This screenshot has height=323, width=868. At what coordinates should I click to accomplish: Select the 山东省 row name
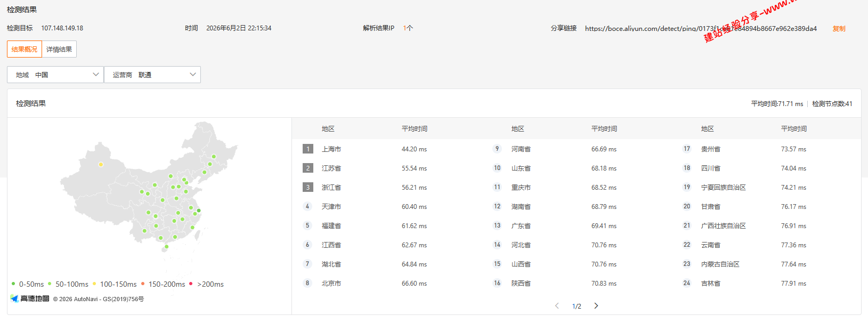(x=521, y=168)
